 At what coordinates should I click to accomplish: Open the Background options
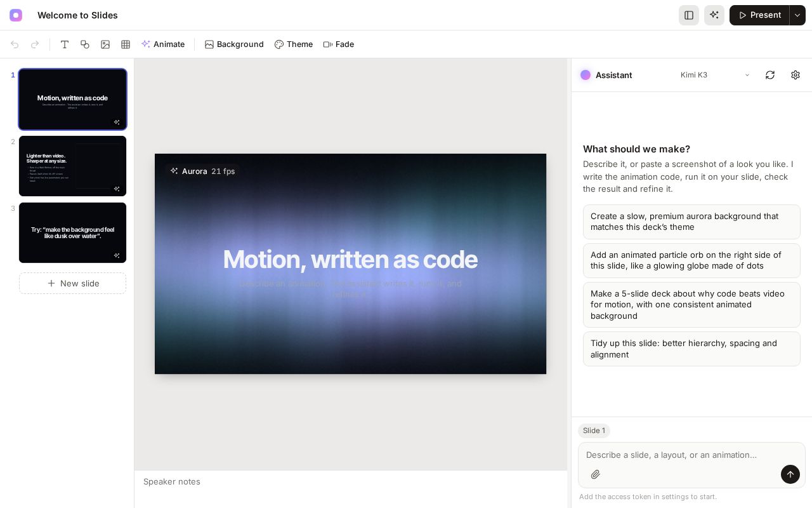(x=234, y=44)
